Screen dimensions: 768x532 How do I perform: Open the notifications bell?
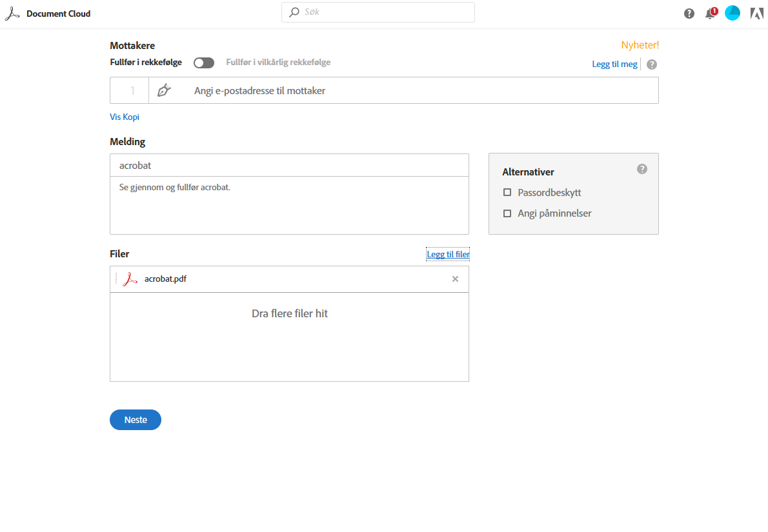(710, 14)
